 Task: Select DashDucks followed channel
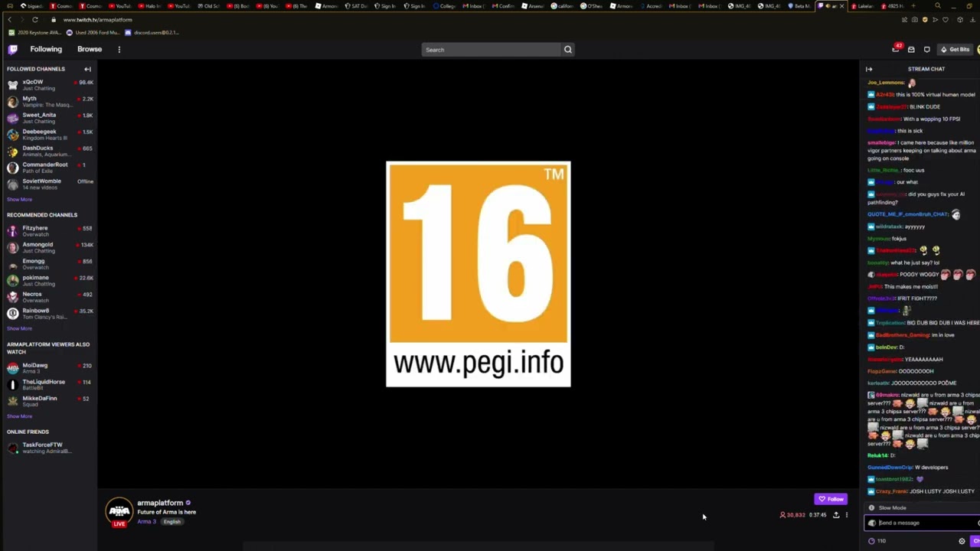pos(50,151)
